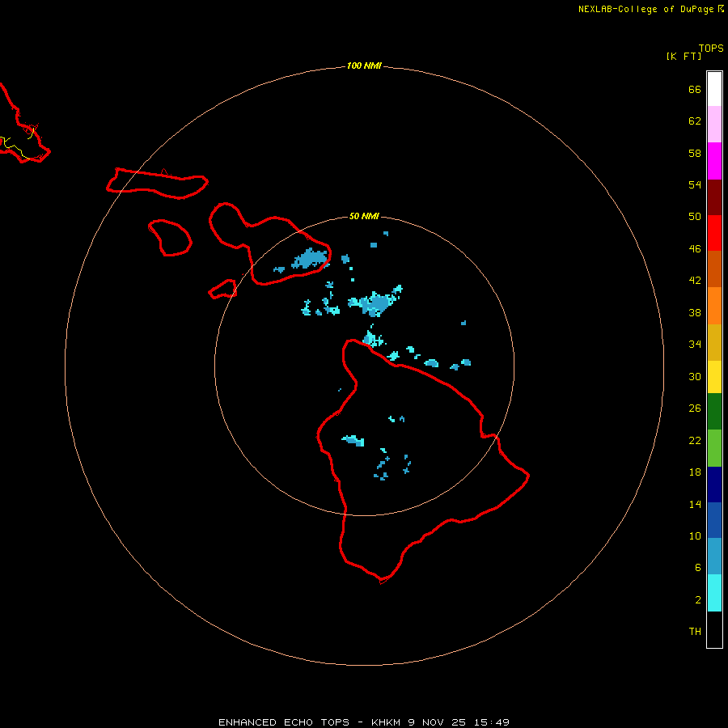Select the 10 scale label
The width and height of the screenshot is (728, 728).
click(x=695, y=536)
